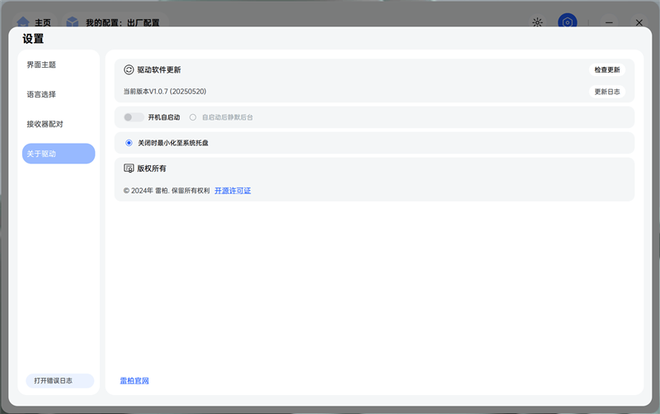Click the home icon next to 主页
This screenshot has height=414, width=660.
click(23, 21)
